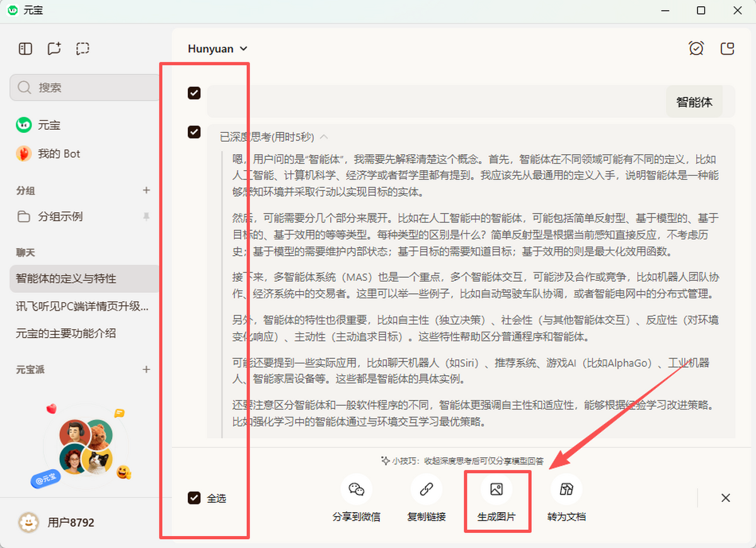Open 我的 Bot in sidebar
Viewport: 756px width, 548px height.
(x=59, y=154)
